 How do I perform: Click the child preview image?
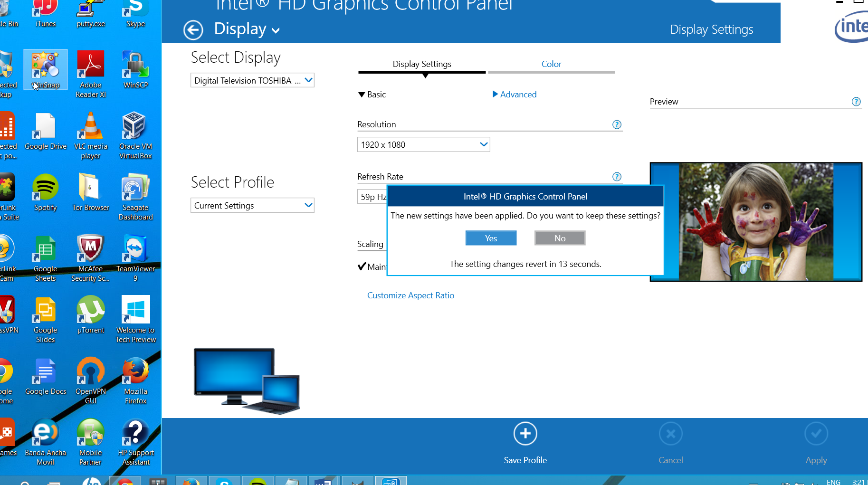756,222
